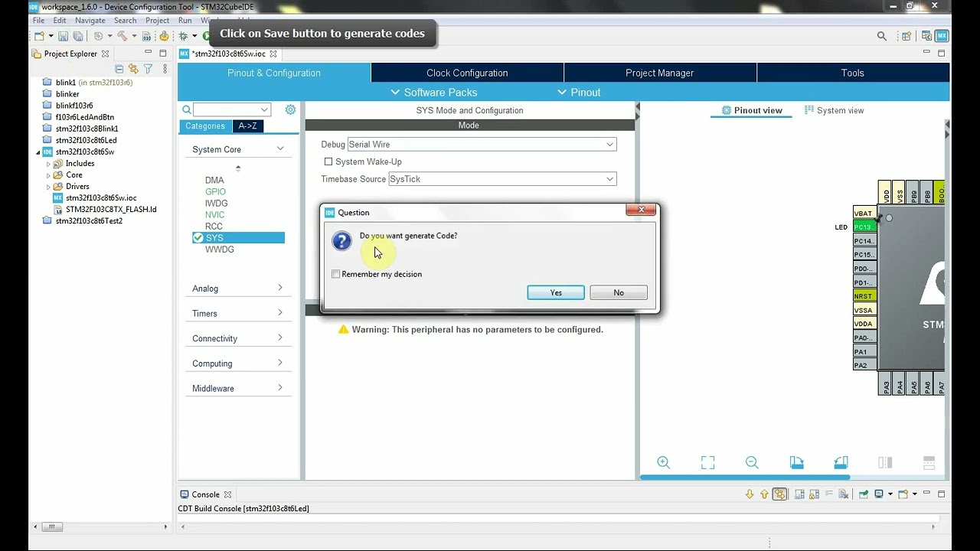Click the toolbar search magnifier icon
Image resolution: width=980 pixels, height=551 pixels.
881,36
